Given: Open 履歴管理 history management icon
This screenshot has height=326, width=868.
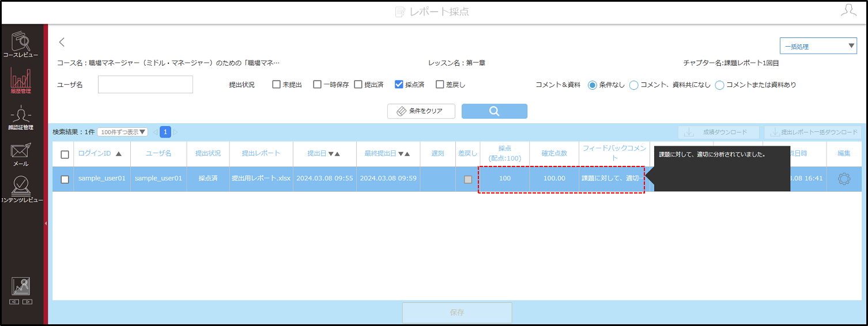Looking at the screenshot, I should [x=21, y=81].
